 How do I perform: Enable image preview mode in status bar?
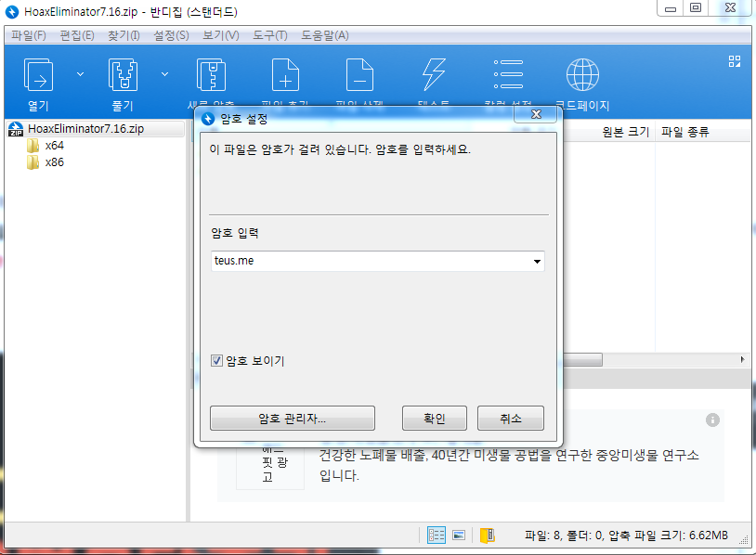tap(458, 536)
